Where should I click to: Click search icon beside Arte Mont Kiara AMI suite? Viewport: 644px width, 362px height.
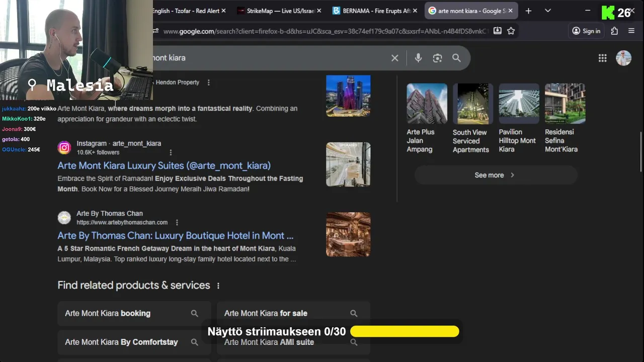click(354, 342)
